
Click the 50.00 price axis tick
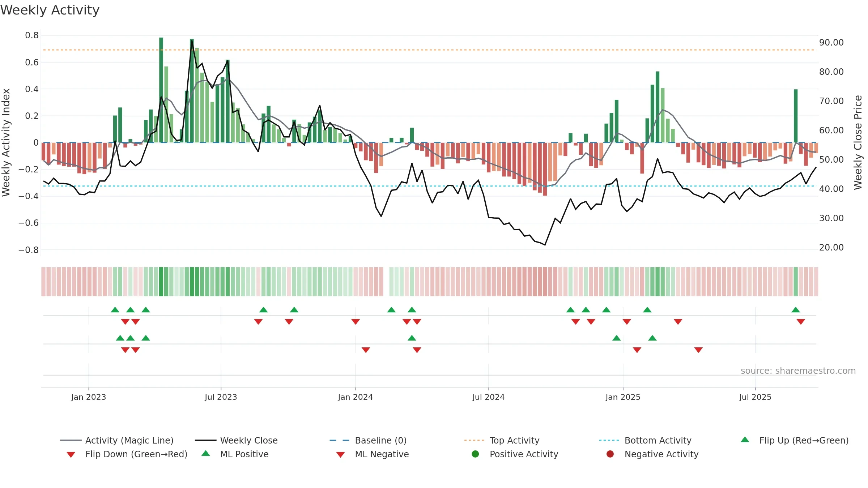click(831, 160)
